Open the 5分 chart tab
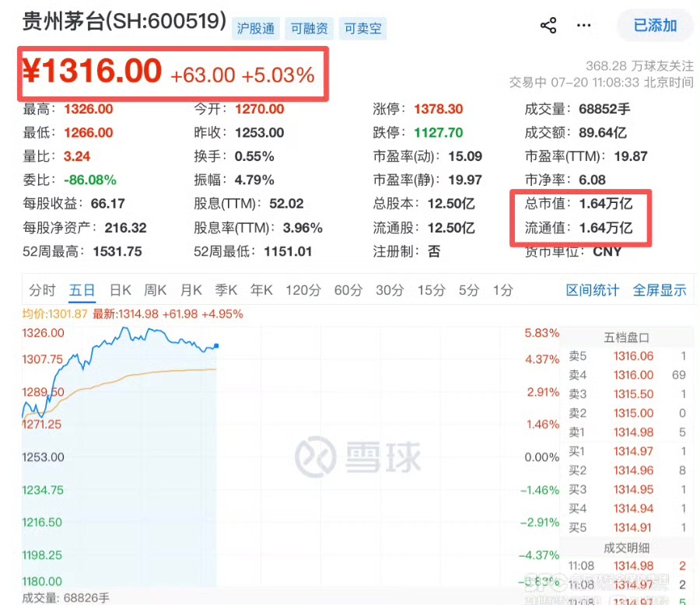This screenshot has width=700, height=605. (x=469, y=290)
